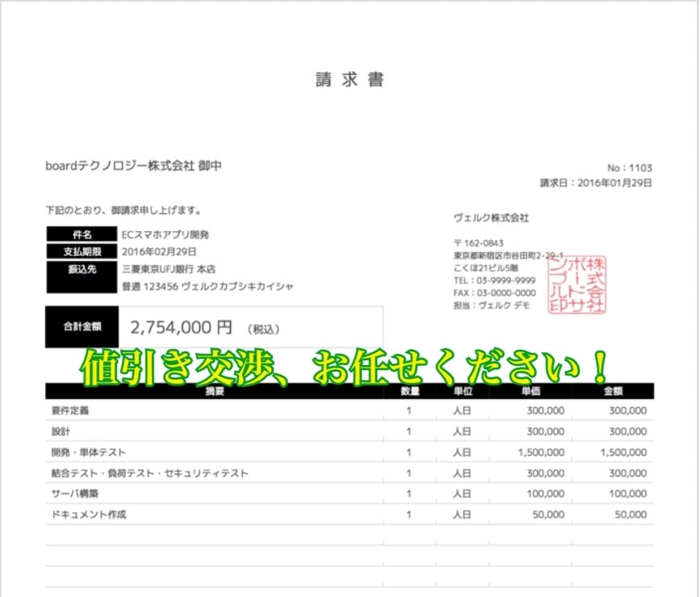700x597 pixels.
Task: Click the (税込) note beside the total
Action: pyautogui.click(x=263, y=330)
